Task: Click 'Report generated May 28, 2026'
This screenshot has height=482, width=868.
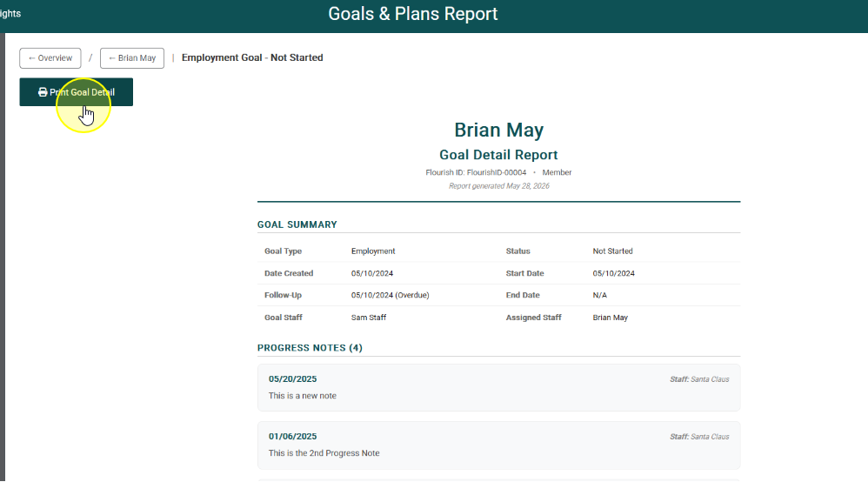Action: [498, 186]
